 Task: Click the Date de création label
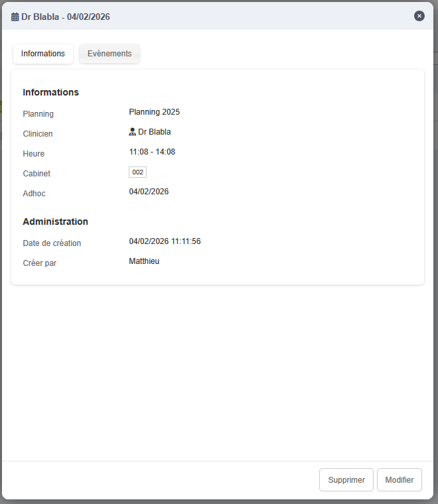coord(52,243)
